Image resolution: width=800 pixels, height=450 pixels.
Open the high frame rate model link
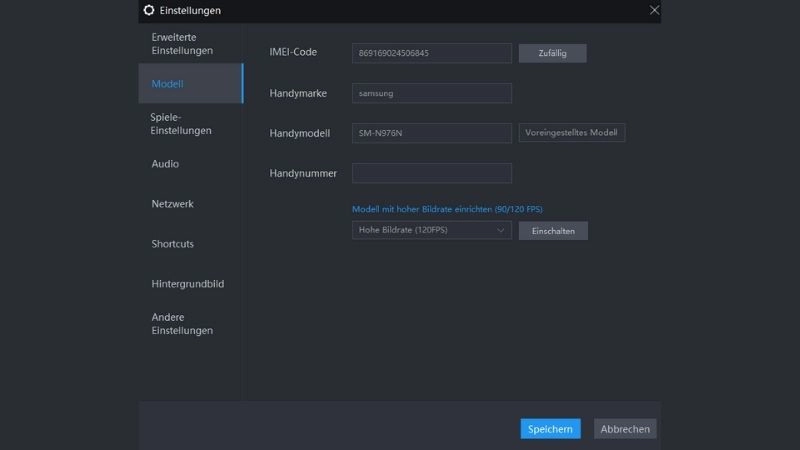coord(447,209)
